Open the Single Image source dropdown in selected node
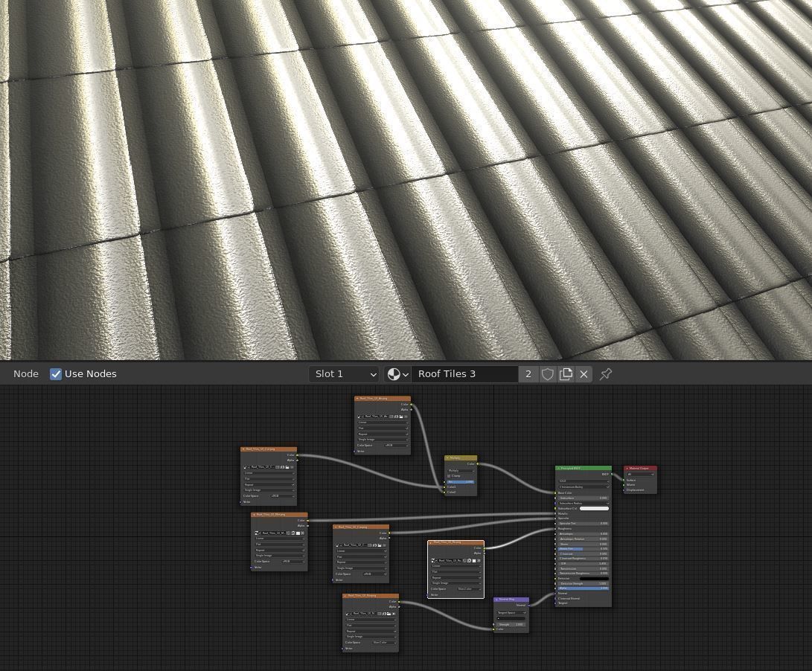The image size is (812, 671). pyautogui.click(x=456, y=583)
